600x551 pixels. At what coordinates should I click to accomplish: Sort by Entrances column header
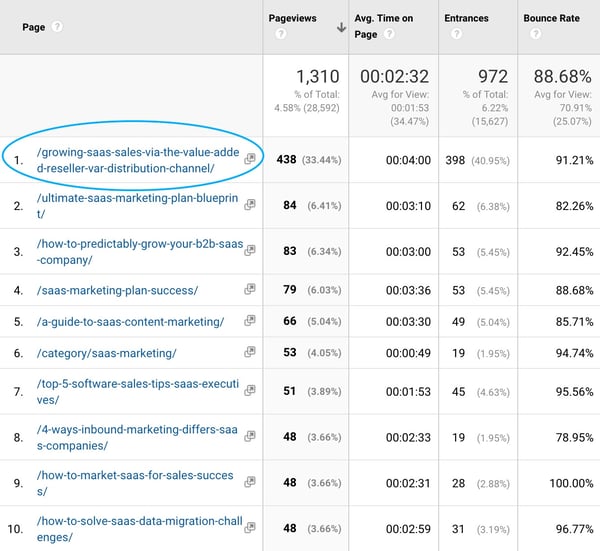[466, 18]
